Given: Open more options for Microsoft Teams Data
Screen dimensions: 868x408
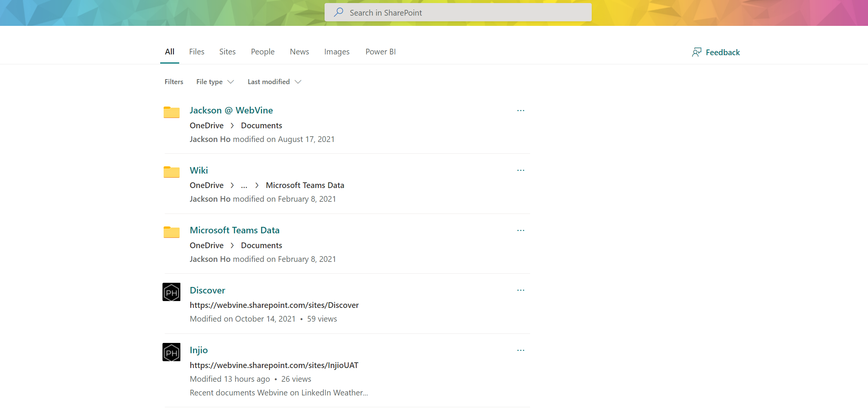Looking at the screenshot, I should (521, 231).
